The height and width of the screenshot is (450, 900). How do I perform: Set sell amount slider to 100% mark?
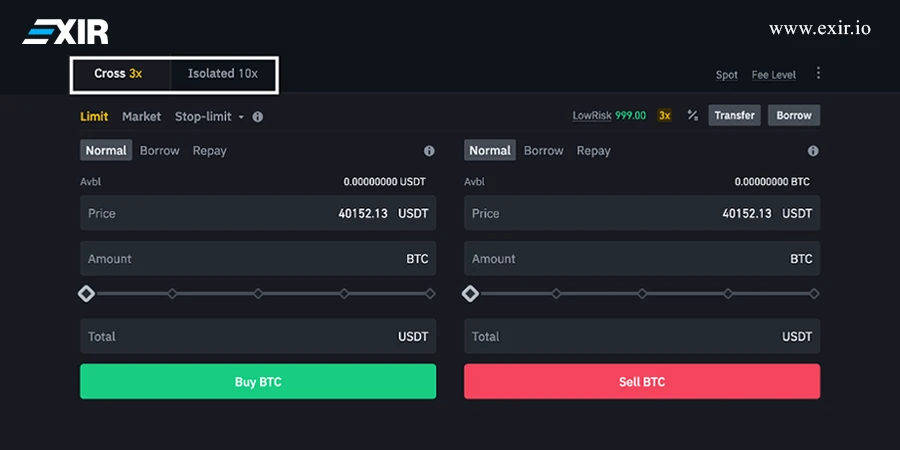pyautogui.click(x=814, y=294)
